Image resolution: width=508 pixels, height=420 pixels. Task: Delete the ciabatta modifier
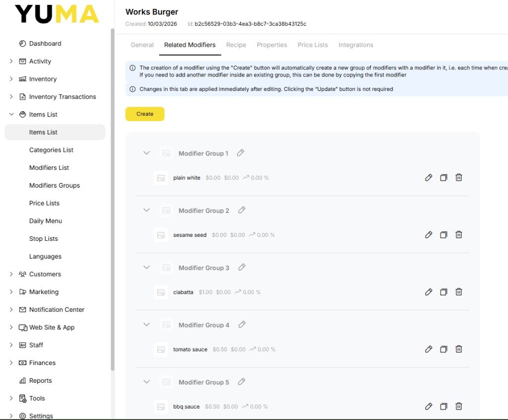(458, 292)
